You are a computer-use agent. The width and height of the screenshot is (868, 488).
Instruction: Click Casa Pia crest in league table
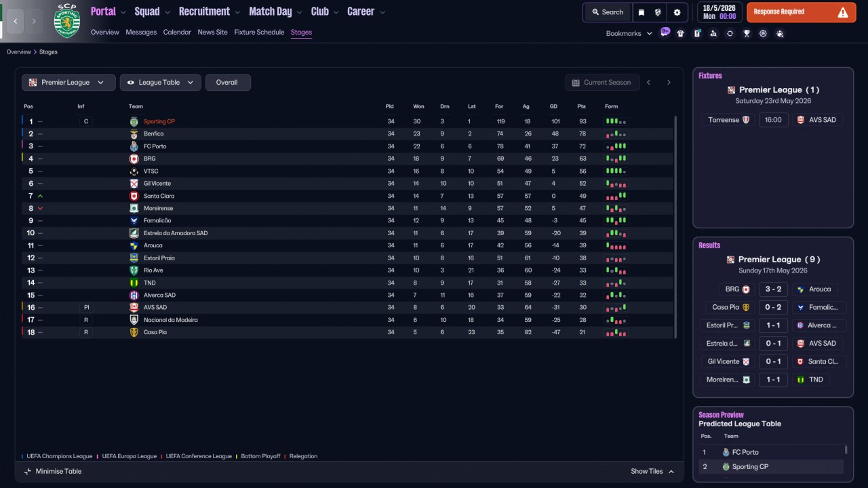[134, 332]
